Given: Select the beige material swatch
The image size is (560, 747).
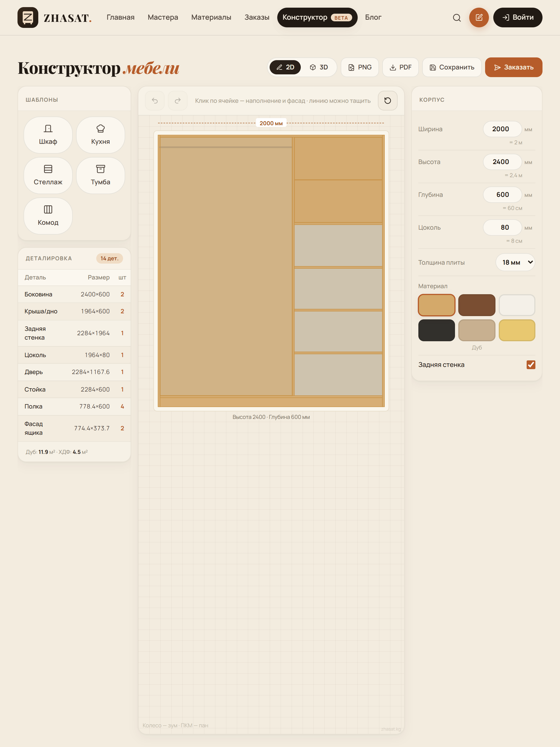Looking at the screenshot, I should (477, 330).
